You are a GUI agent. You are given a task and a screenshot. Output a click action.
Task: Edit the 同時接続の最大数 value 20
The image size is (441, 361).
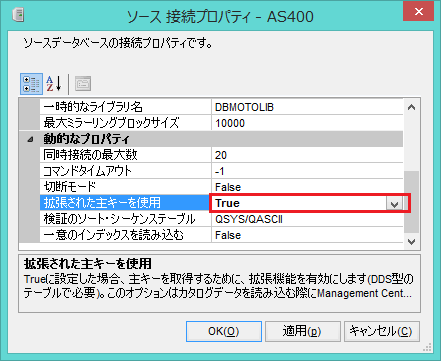point(307,155)
